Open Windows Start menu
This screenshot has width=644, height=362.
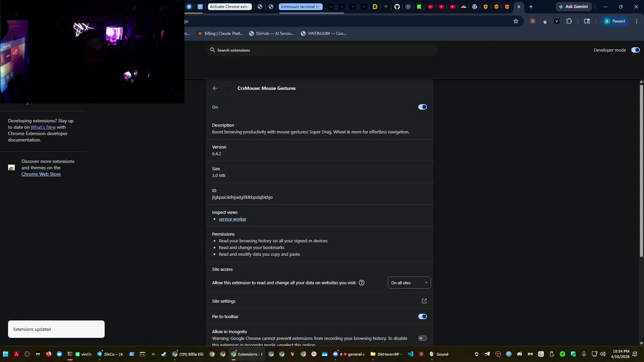[x=6, y=354]
